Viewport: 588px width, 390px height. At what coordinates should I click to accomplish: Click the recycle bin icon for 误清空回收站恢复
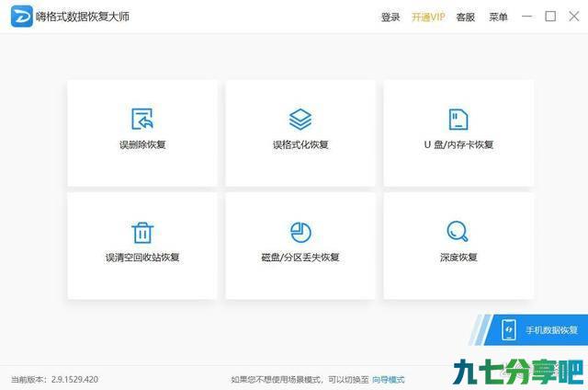click(x=142, y=233)
